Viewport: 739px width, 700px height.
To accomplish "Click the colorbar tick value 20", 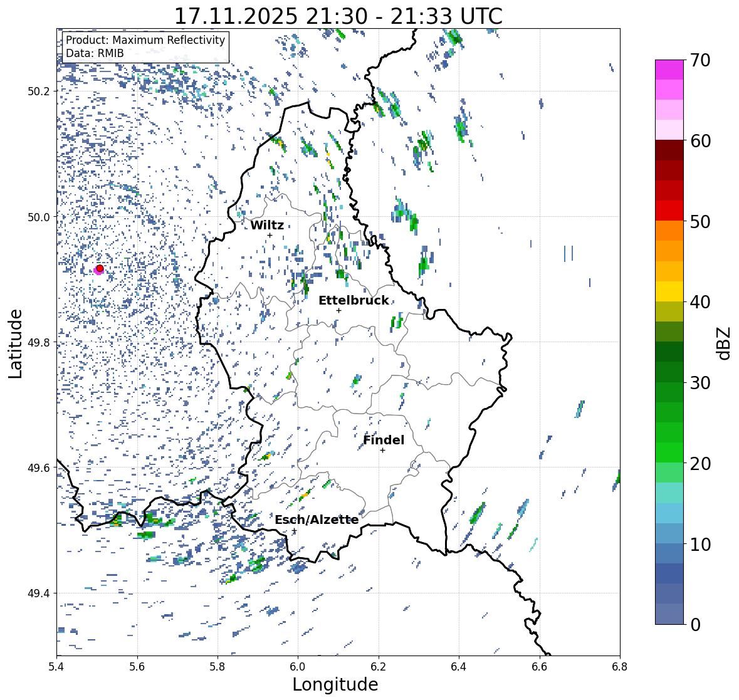I will (x=700, y=464).
